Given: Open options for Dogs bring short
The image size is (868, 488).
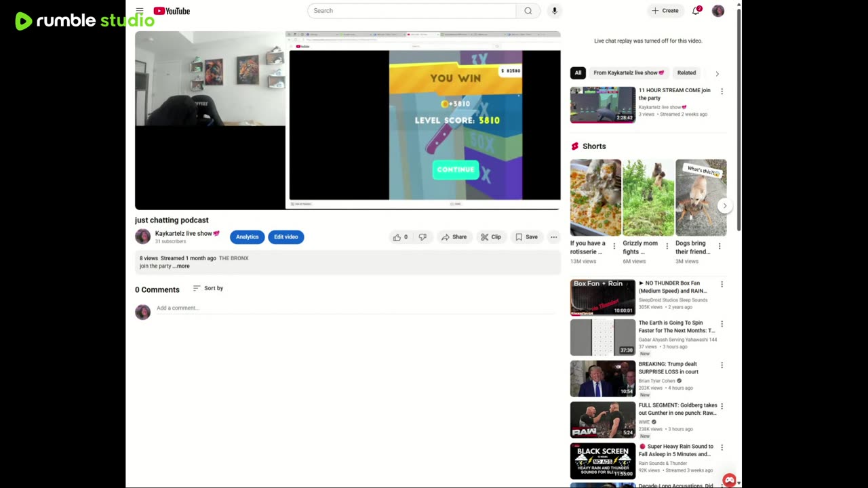Looking at the screenshot, I should point(719,246).
